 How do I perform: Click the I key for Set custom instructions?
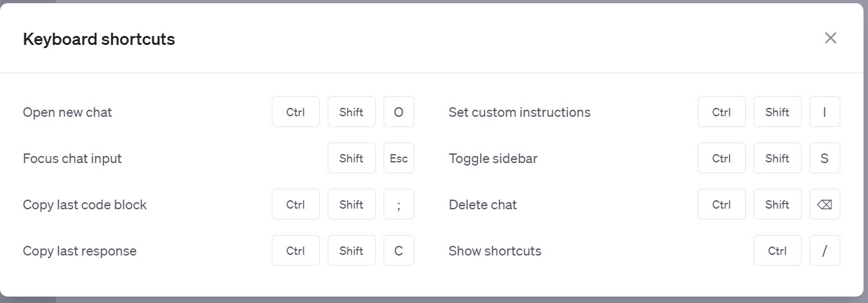825,112
